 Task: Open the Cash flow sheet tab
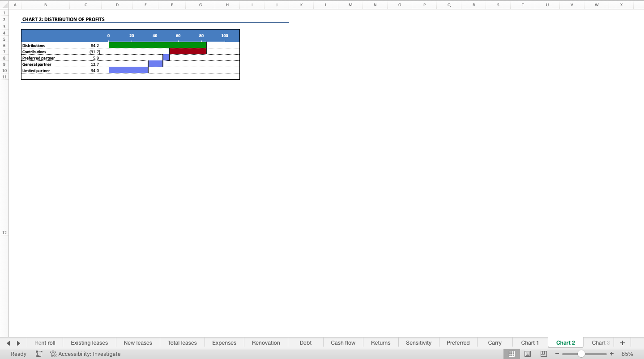tap(343, 343)
